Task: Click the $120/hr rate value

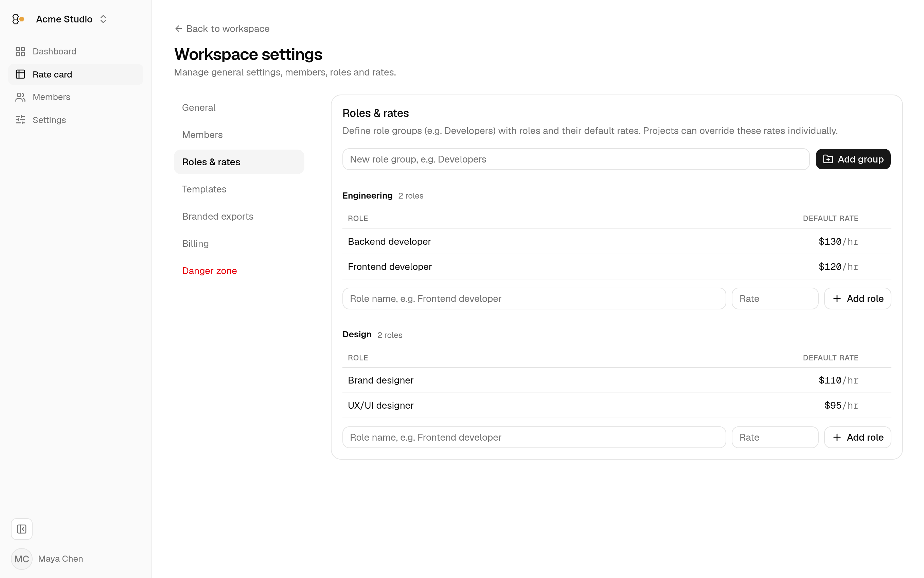Action: tap(838, 267)
